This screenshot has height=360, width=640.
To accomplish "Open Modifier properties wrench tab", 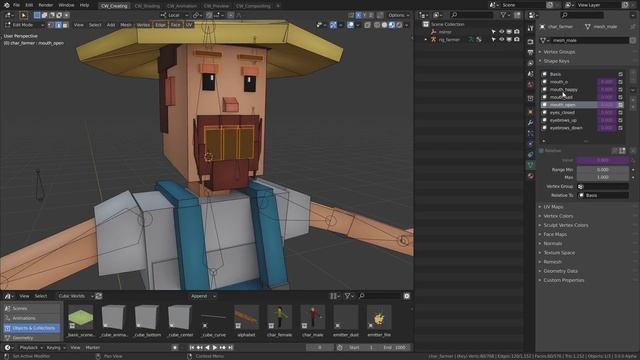I will 530,122.
